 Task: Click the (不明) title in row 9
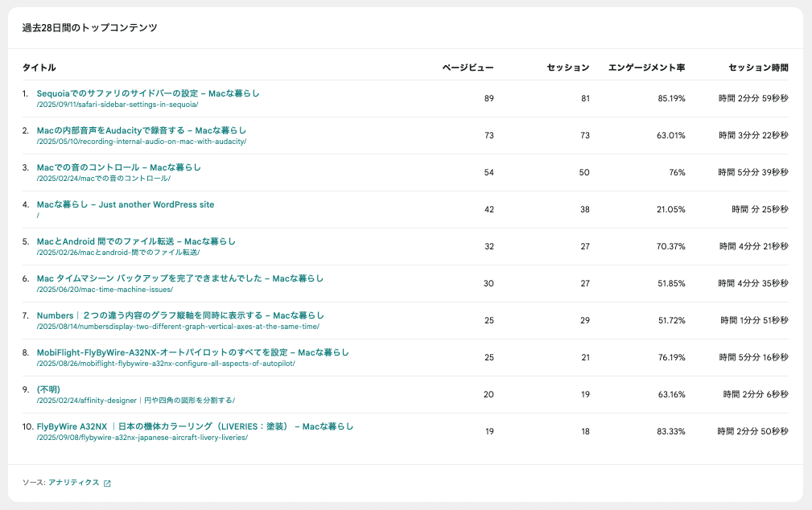pos(48,389)
